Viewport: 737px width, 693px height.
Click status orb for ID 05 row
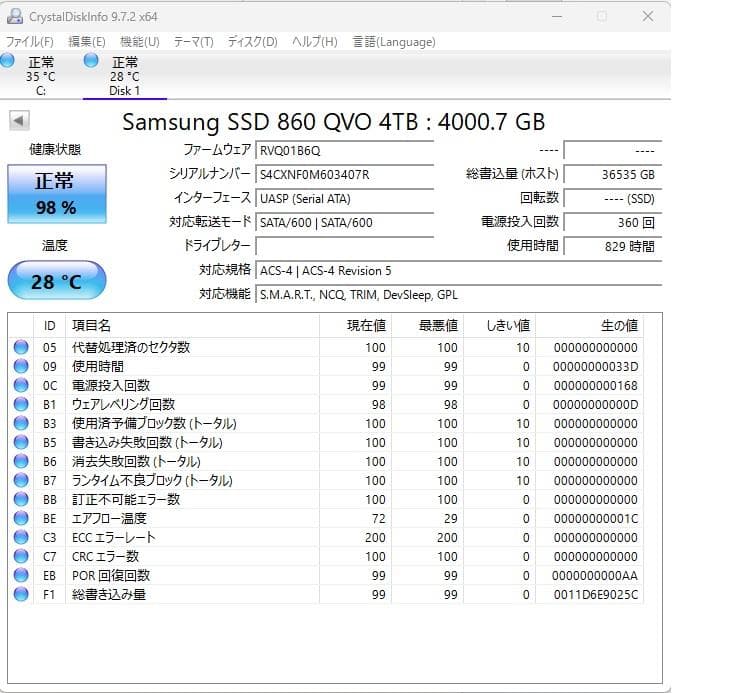[x=21, y=347]
